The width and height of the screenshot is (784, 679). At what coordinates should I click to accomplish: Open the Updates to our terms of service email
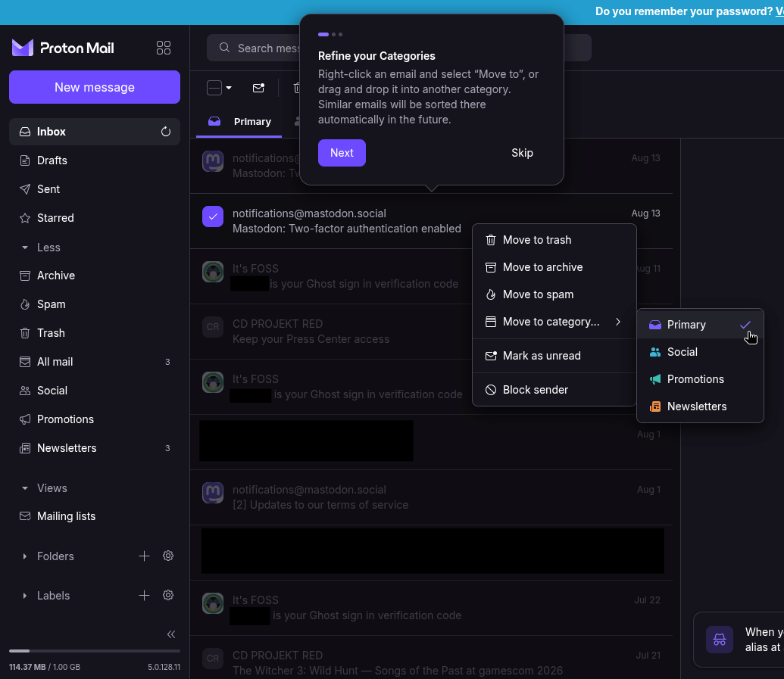(x=432, y=497)
